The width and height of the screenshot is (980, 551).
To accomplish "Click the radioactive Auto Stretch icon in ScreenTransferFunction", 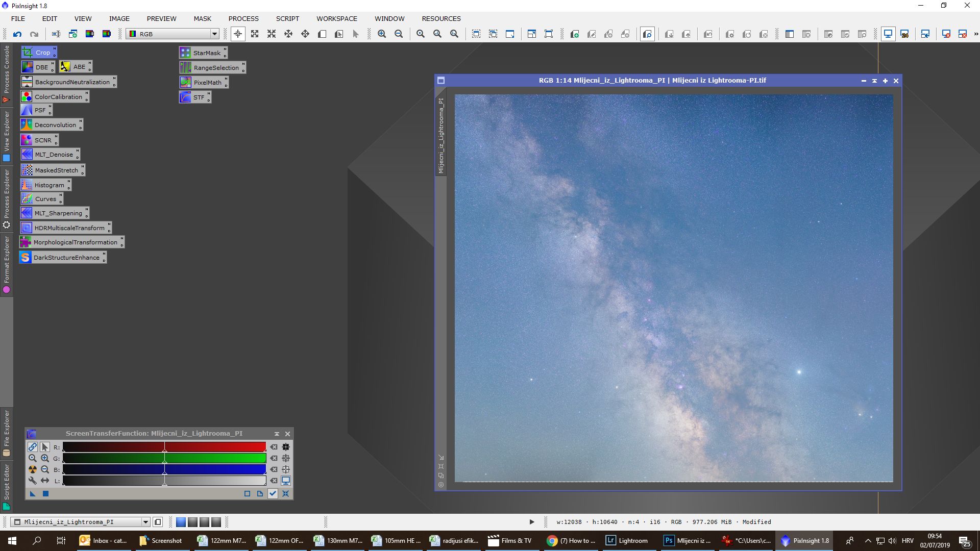I will coord(33,469).
